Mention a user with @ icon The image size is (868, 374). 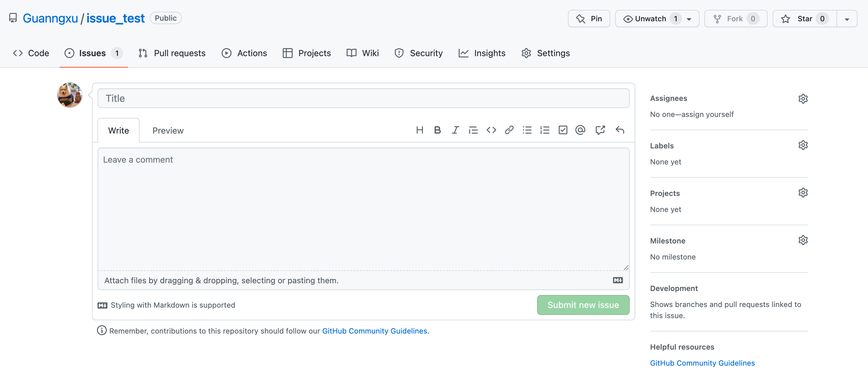coord(580,130)
